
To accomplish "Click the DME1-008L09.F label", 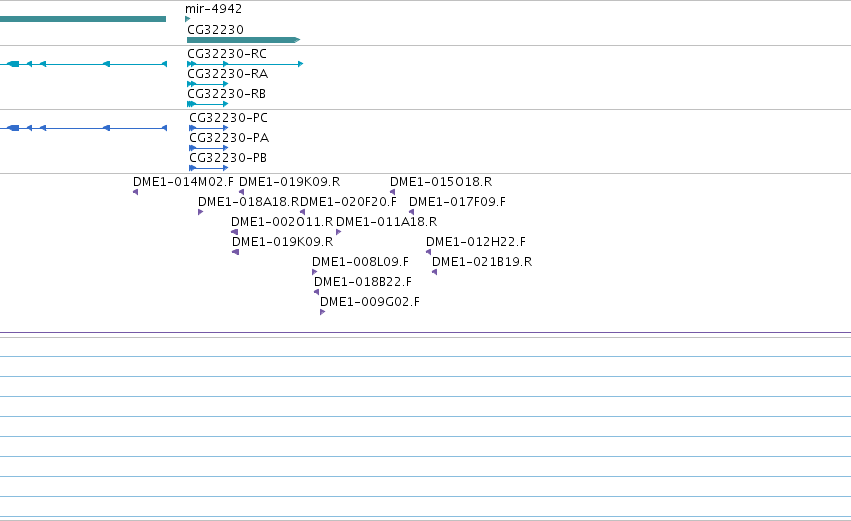I will (x=360, y=262).
